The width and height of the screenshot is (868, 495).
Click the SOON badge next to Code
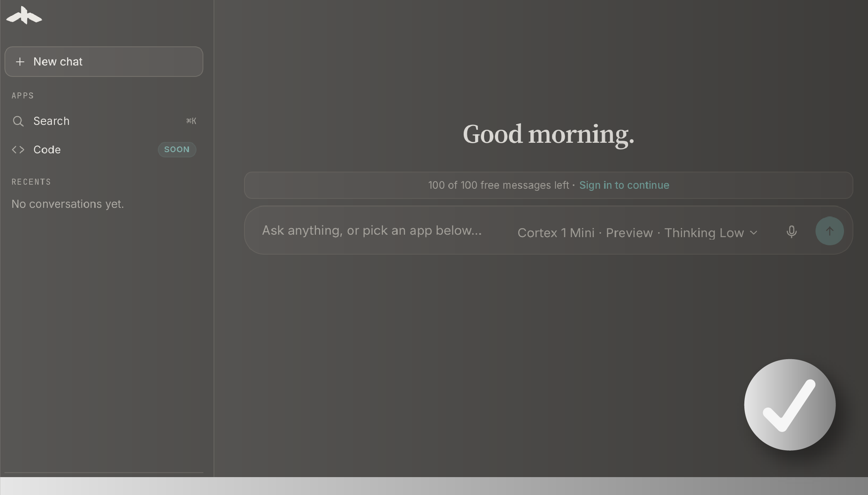(x=177, y=149)
